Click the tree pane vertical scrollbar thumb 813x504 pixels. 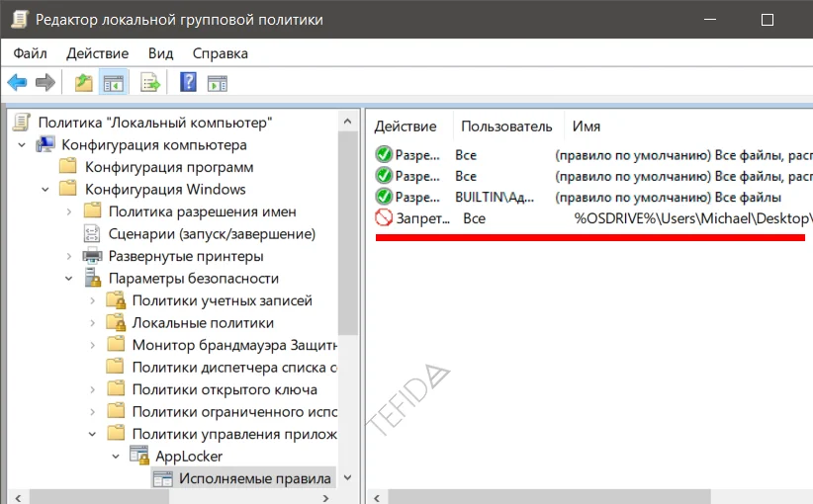[x=348, y=233]
